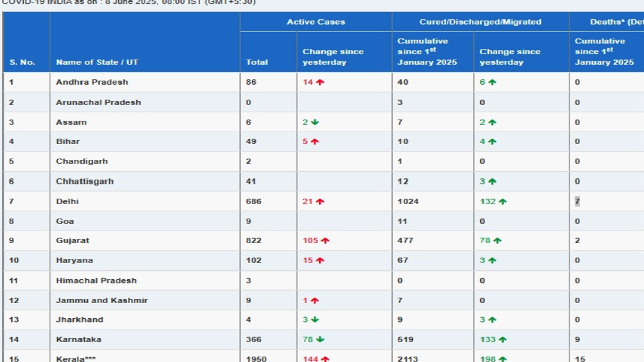Click green up arrow in Bihar cured change
The width and height of the screenshot is (644, 362).
pos(492,142)
